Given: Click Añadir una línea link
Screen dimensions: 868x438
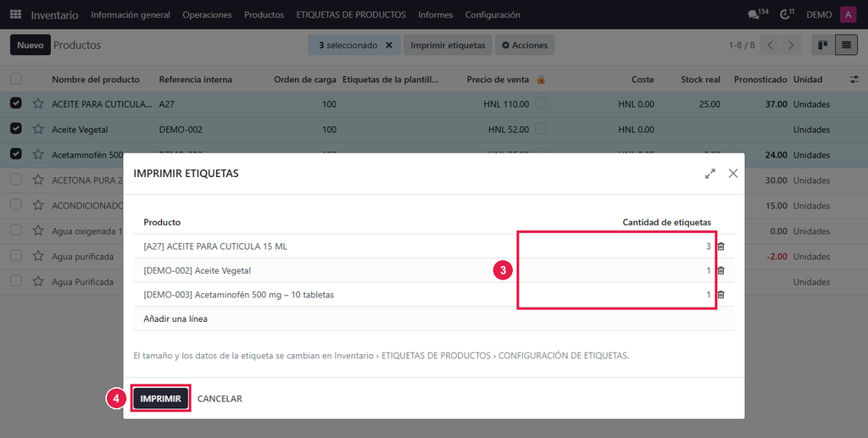Looking at the screenshot, I should click(x=175, y=319).
